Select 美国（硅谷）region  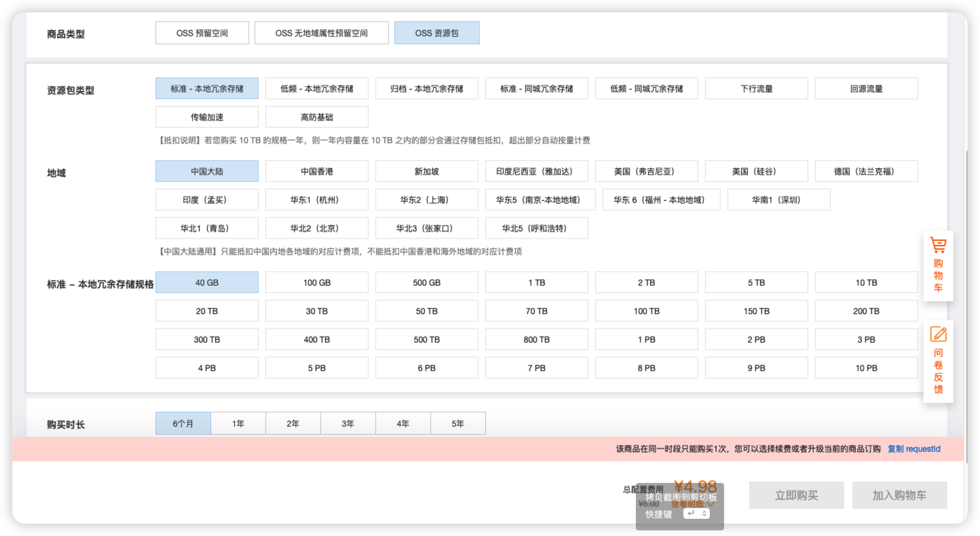[757, 171]
